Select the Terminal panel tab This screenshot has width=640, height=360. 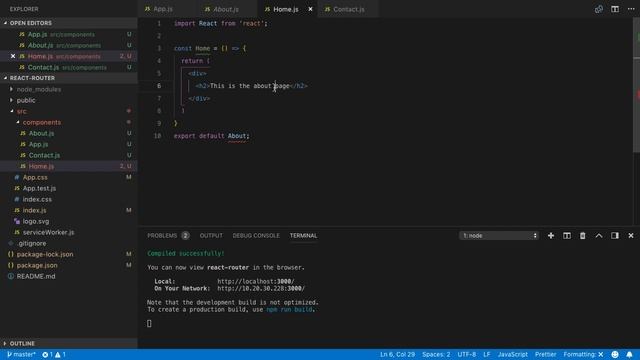[x=303, y=236]
